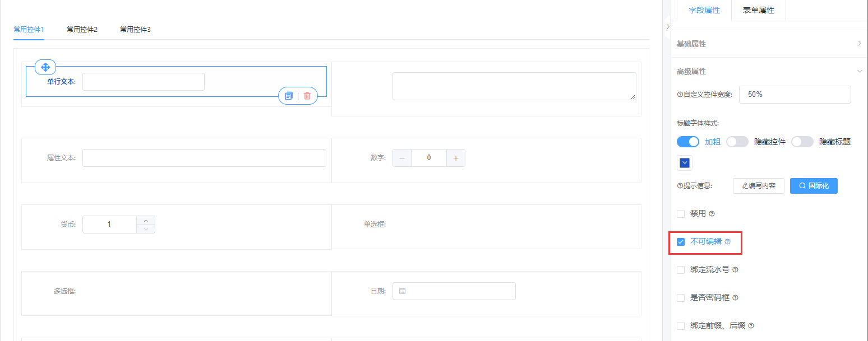Image resolution: width=868 pixels, height=341 pixels.
Task: Select the 单选框 field label
Action: click(x=375, y=225)
